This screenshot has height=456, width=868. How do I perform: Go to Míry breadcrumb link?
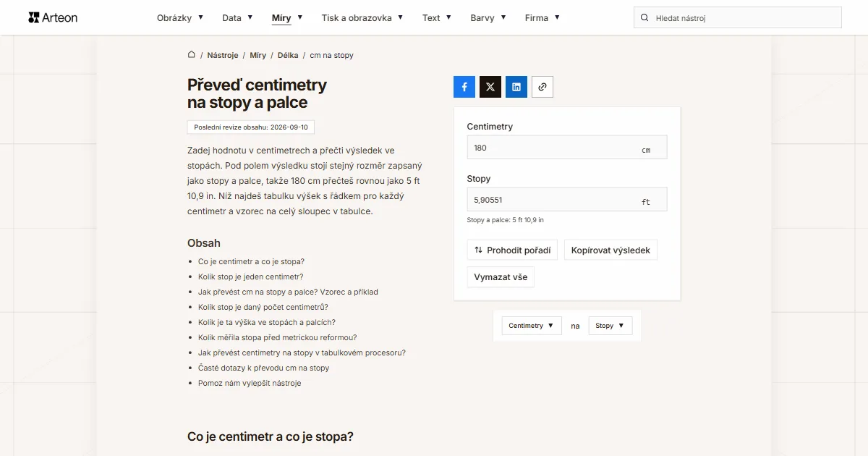click(x=258, y=55)
